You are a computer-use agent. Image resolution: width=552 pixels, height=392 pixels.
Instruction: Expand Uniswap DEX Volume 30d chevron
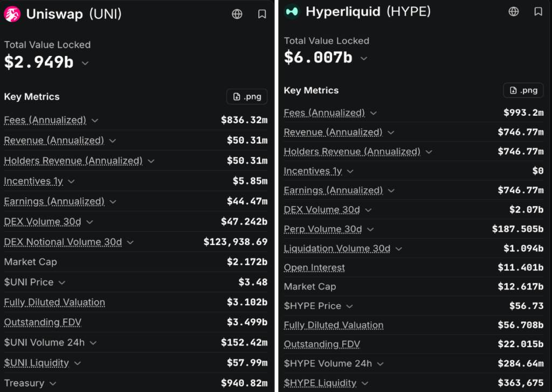(x=89, y=222)
